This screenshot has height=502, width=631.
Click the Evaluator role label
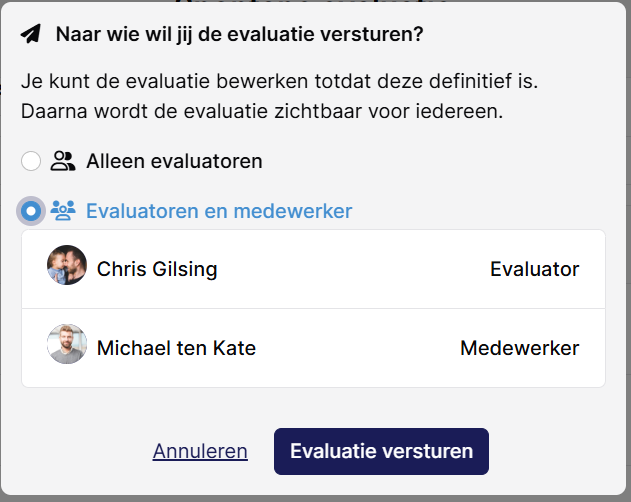click(x=534, y=269)
